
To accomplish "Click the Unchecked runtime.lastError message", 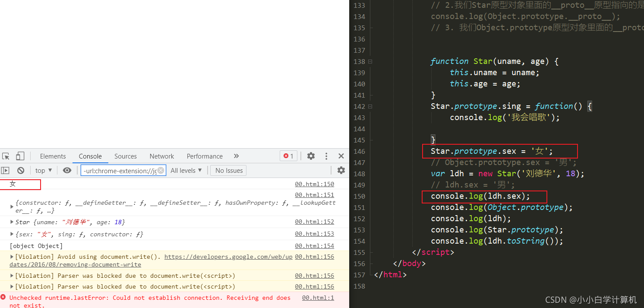I will tap(150, 302).
